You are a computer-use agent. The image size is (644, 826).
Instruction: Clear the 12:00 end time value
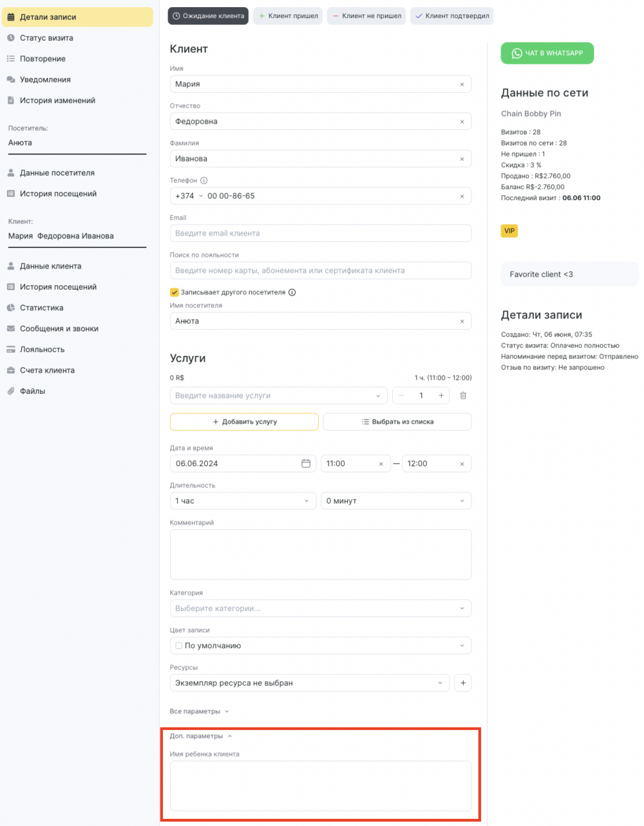coord(462,464)
